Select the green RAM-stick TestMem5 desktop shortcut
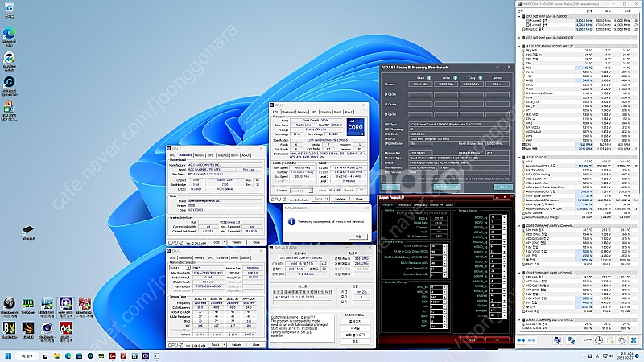644x362 pixels. click(x=28, y=304)
